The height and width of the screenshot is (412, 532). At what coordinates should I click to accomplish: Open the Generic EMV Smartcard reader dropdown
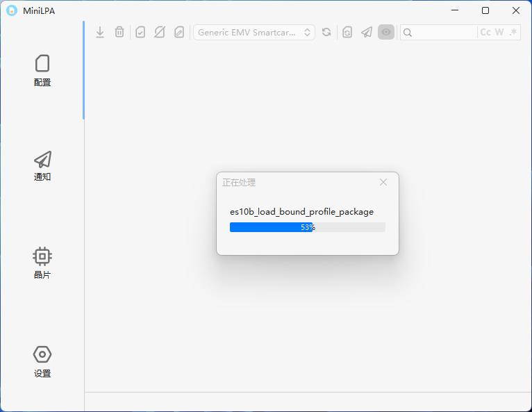point(254,32)
